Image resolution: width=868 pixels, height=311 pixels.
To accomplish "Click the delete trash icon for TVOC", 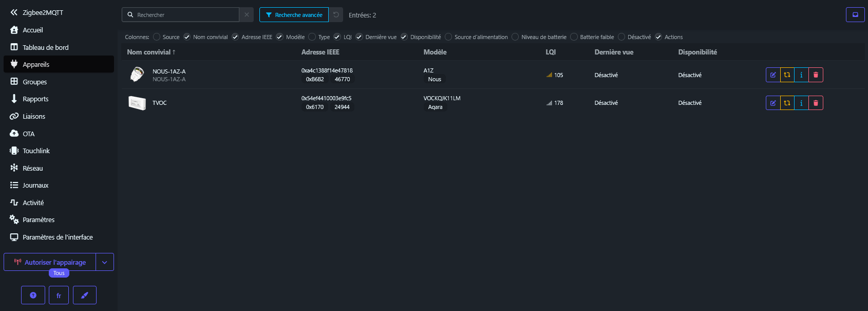I will (816, 103).
